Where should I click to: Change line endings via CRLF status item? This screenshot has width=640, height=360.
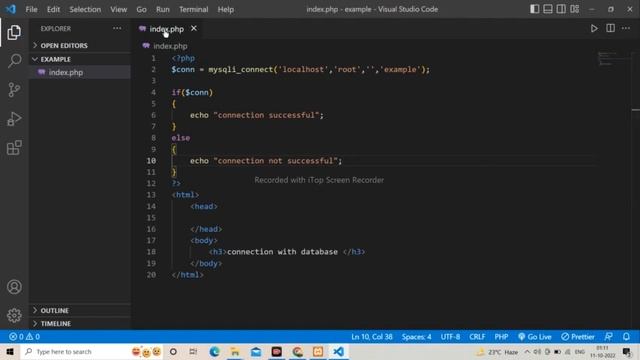(x=477, y=337)
